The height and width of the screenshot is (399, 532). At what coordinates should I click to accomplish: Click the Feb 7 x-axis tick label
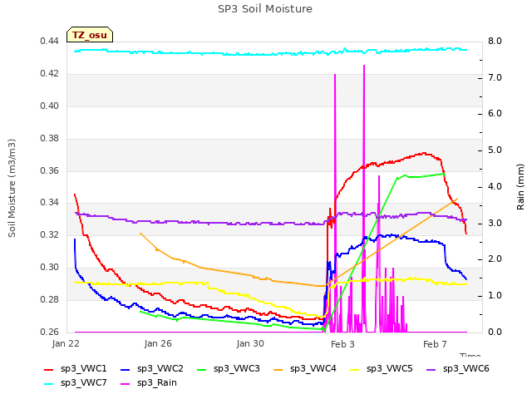[x=435, y=344]
